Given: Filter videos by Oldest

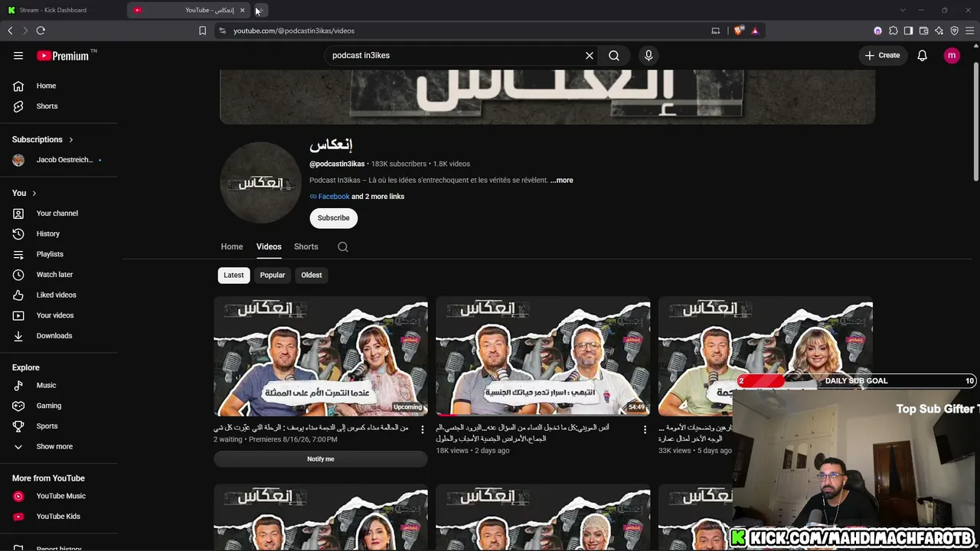Looking at the screenshot, I should 312,275.
